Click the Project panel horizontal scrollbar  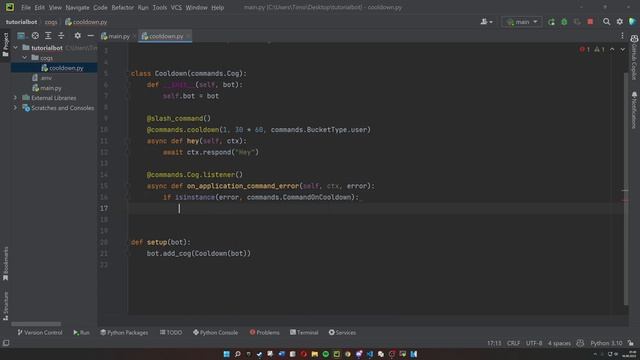tap(36, 324)
